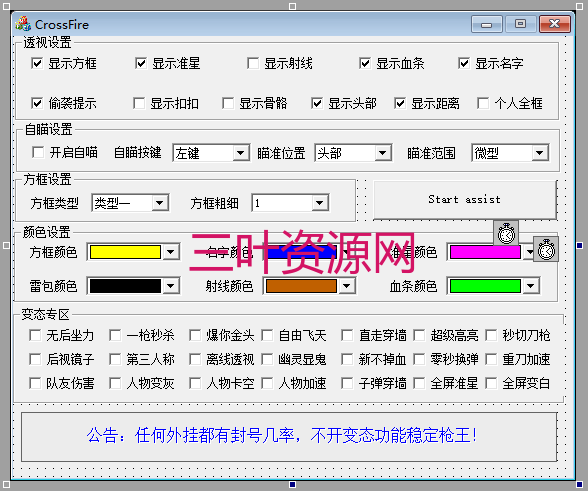
Task: Click the blue 公告 announcement text
Action: click(282, 435)
